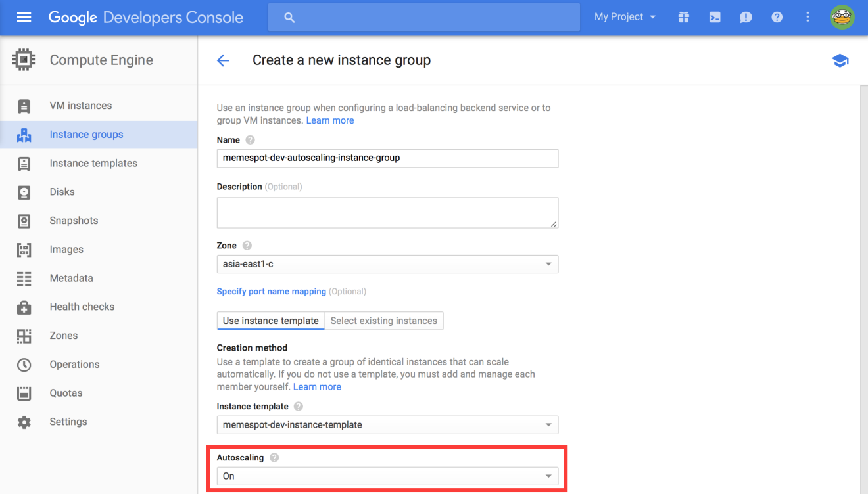The height and width of the screenshot is (494, 868).
Task: Select the Use instance template tab
Action: coord(270,321)
